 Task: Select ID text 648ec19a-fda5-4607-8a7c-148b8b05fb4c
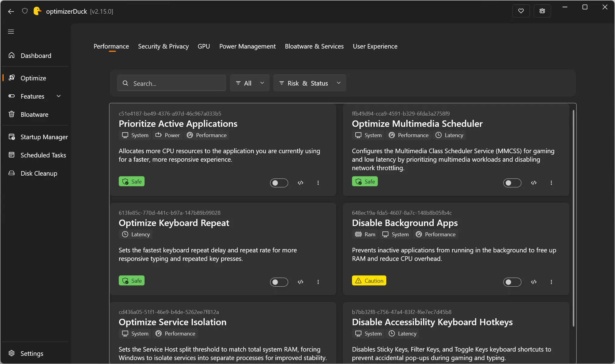402,213
